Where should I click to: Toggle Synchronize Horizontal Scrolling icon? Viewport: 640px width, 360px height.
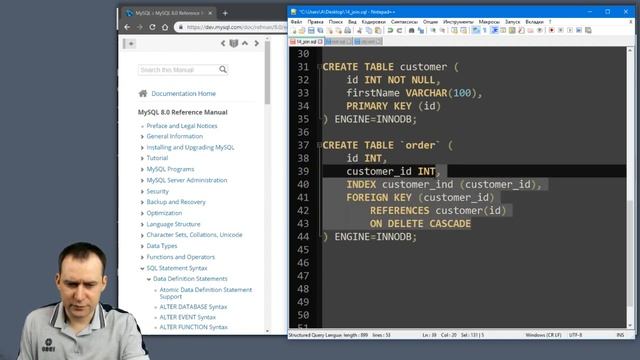[463, 30]
